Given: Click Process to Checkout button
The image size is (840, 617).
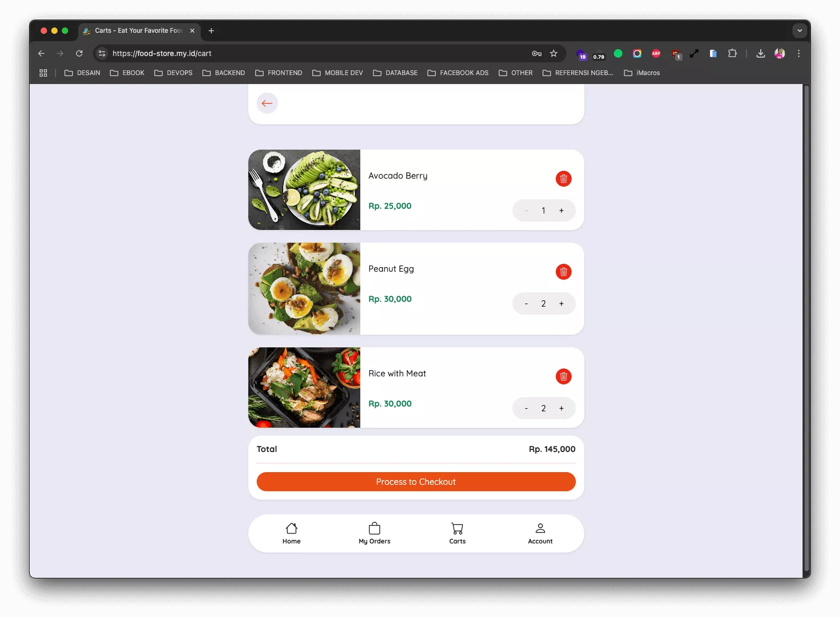Looking at the screenshot, I should click(416, 482).
